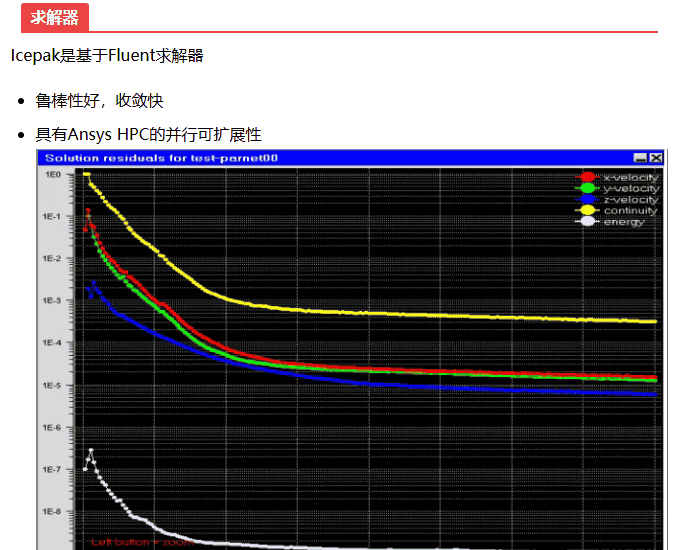The image size is (684, 550).
Task: Click the blue z-velocity legend marker
Action: click(587, 199)
